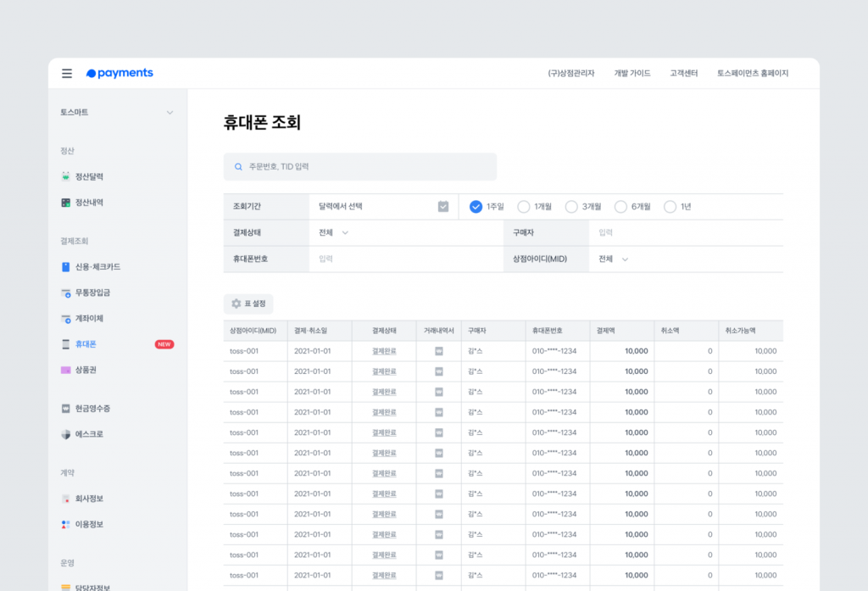
Task: Click 결제완료 link in fourth row
Action: pos(384,412)
